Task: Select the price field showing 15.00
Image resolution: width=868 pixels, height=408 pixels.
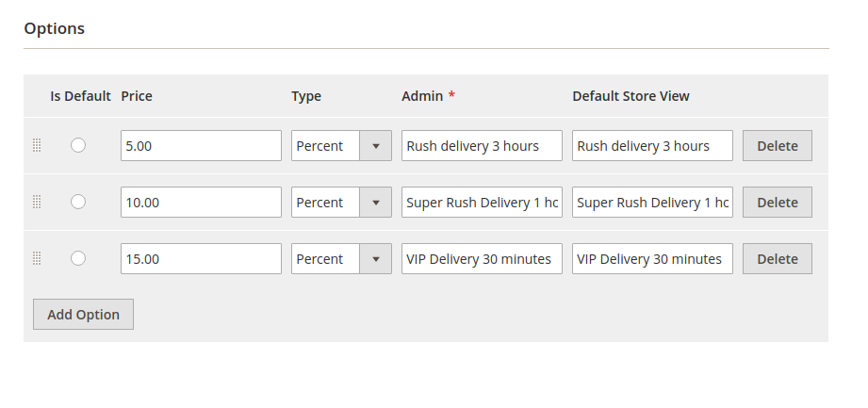Action: tap(201, 259)
